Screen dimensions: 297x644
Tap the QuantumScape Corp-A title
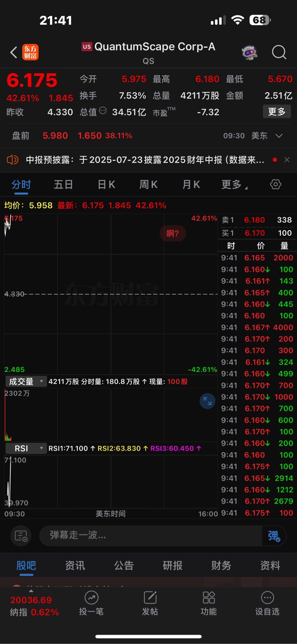click(155, 47)
